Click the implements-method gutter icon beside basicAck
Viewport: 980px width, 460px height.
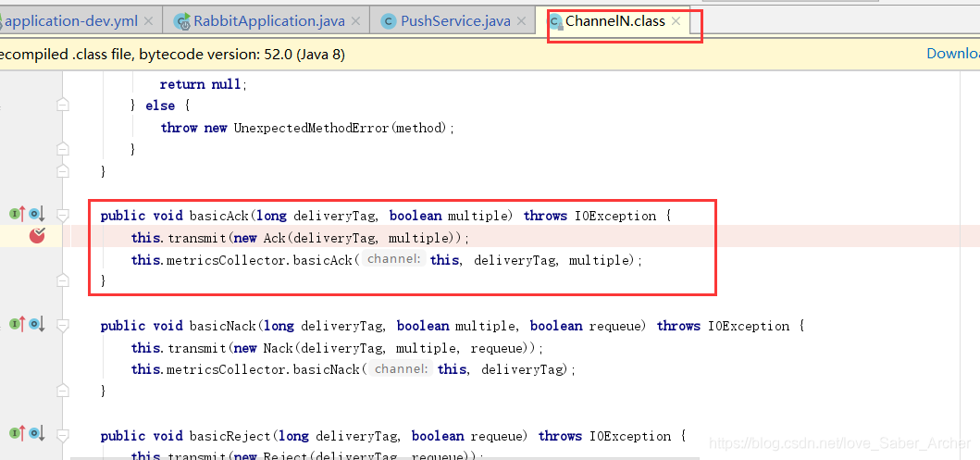[x=17, y=215]
